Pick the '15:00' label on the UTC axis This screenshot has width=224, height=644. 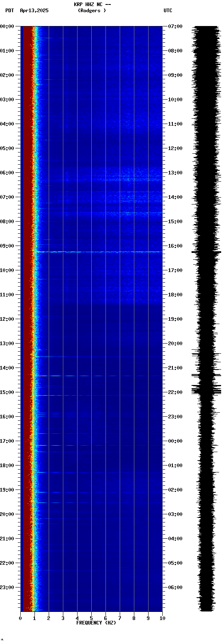pyautogui.click(x=175, y=222)
